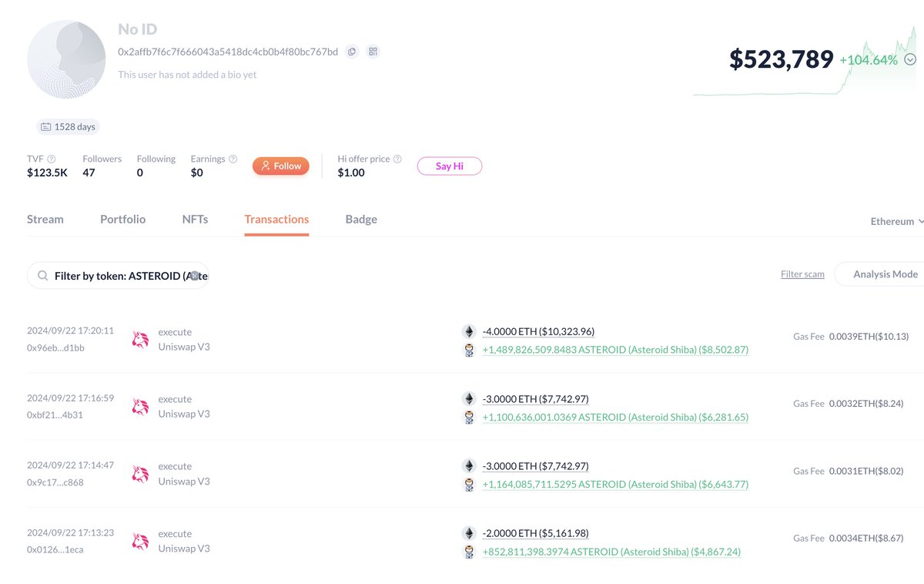Click the profile avatar image

(x=66, y=60)
